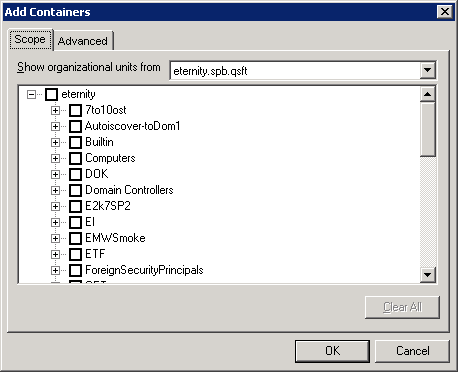Image resolution: width=458 pixels, height=372 pixels.
Task: Expand the Builtin node
Action: [x=55, y=142]
